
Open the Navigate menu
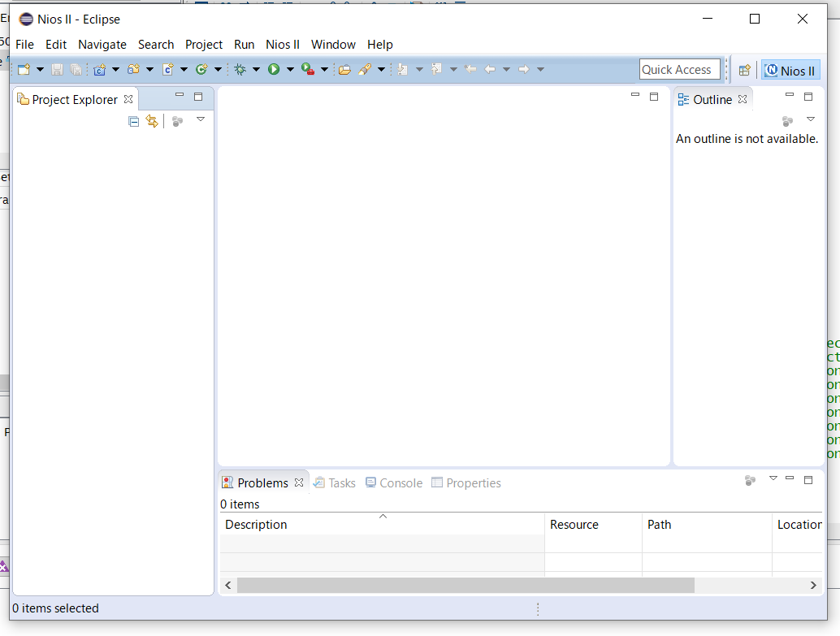(102, 45)
